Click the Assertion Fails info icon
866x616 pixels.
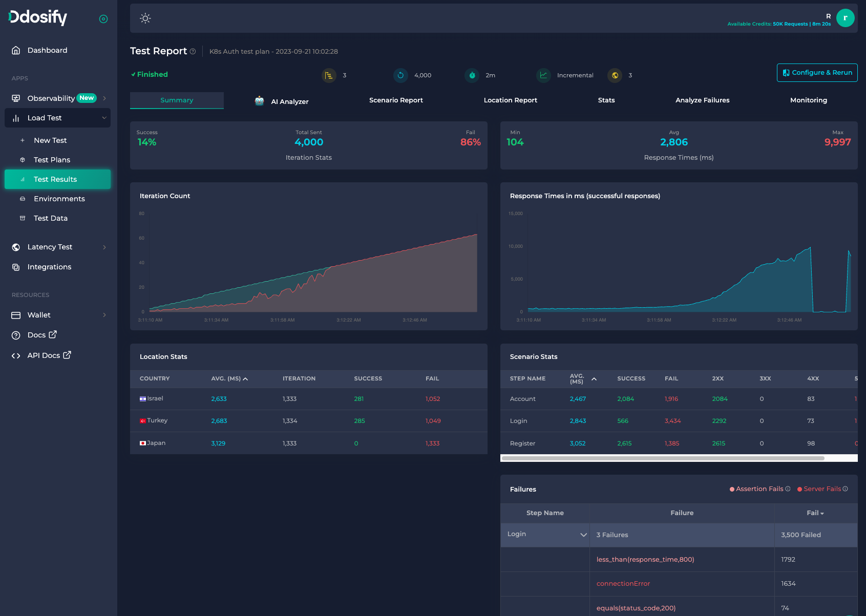point(788,488)
